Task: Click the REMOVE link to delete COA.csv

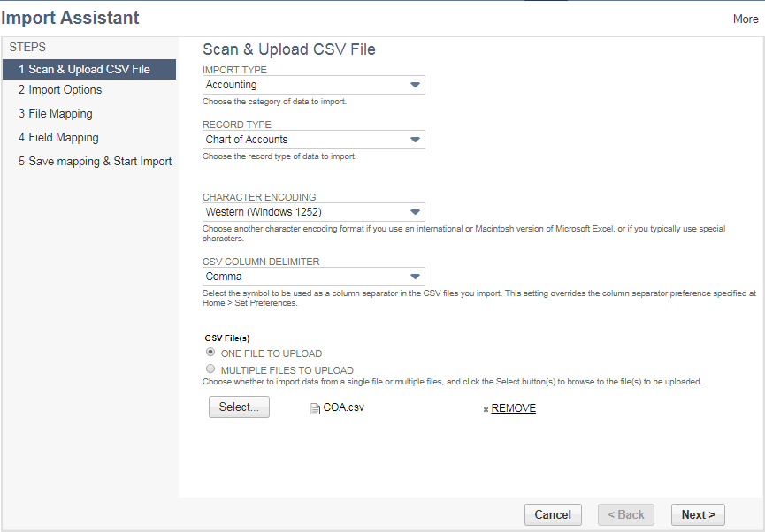Action: pyautogui.click(x=513, y=407)
